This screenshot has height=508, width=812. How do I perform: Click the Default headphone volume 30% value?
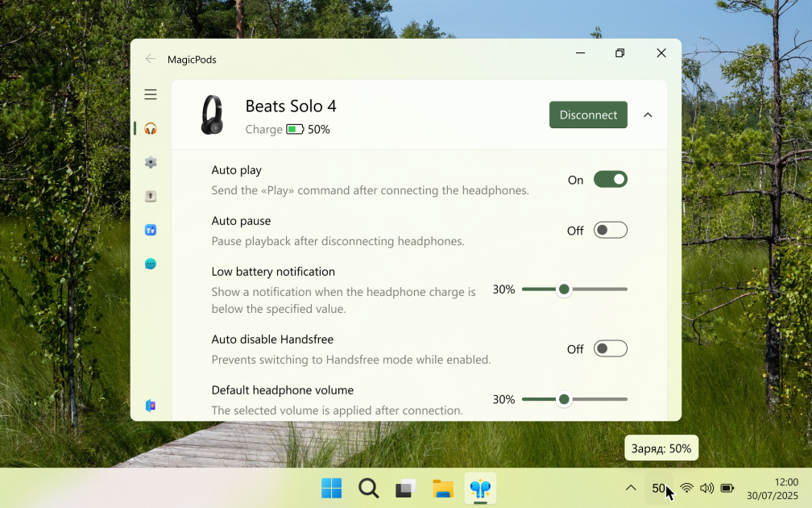pos(503,400)
